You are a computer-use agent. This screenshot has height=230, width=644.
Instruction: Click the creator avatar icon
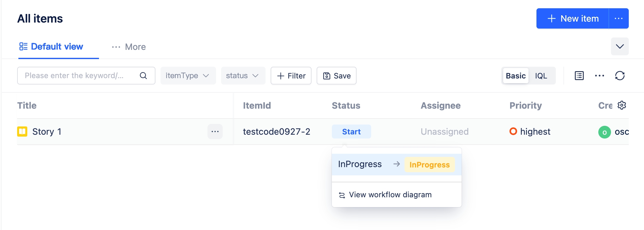[x=604, y=132]
